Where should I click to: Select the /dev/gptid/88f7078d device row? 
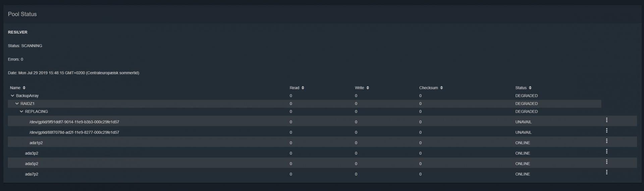coord(322,132)
